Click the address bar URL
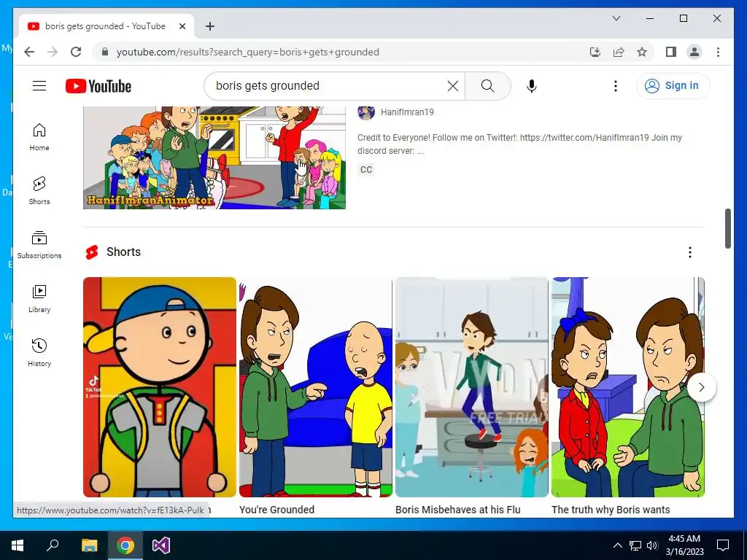This screenshot has width=747, height=560. (x=248, y=52)
